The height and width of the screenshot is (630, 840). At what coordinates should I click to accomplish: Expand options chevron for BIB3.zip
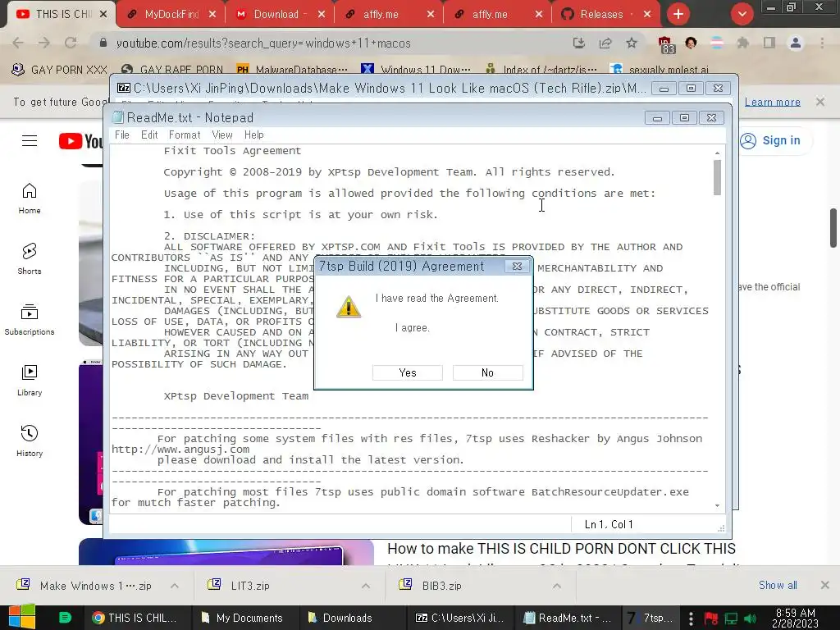tap(557, 586)
